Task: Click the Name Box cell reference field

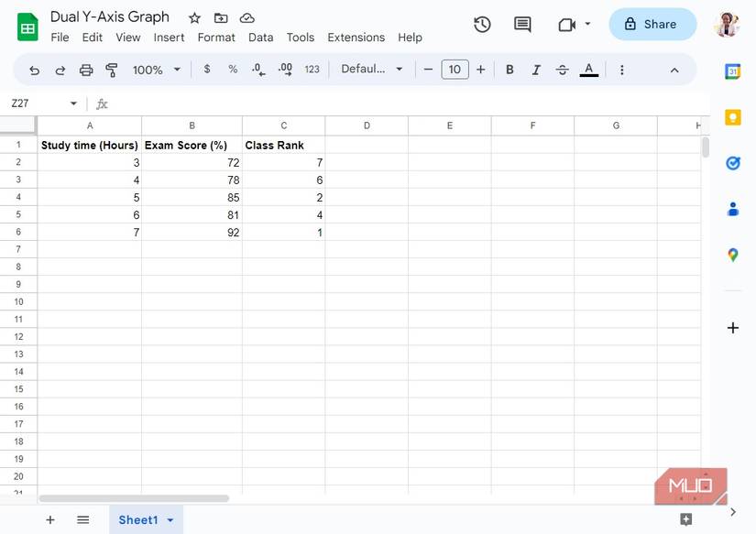Action: pos(37,104)
